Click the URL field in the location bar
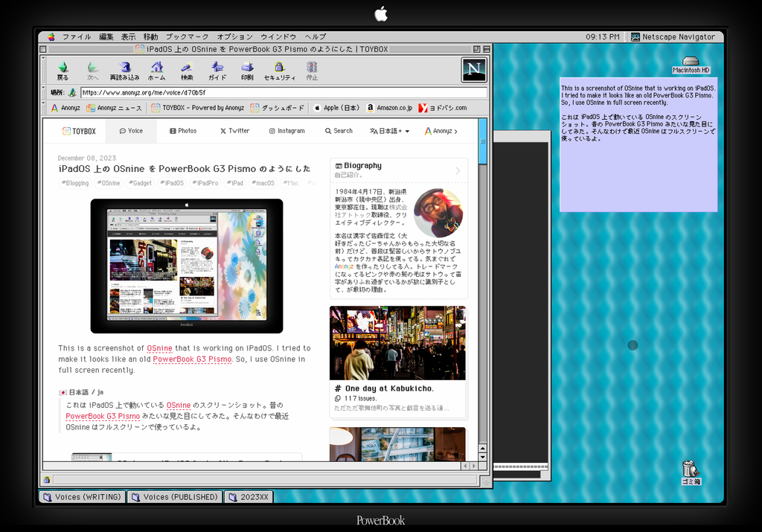Image resolution: width=762 pixels, height=532 pixels. [284, 92]
